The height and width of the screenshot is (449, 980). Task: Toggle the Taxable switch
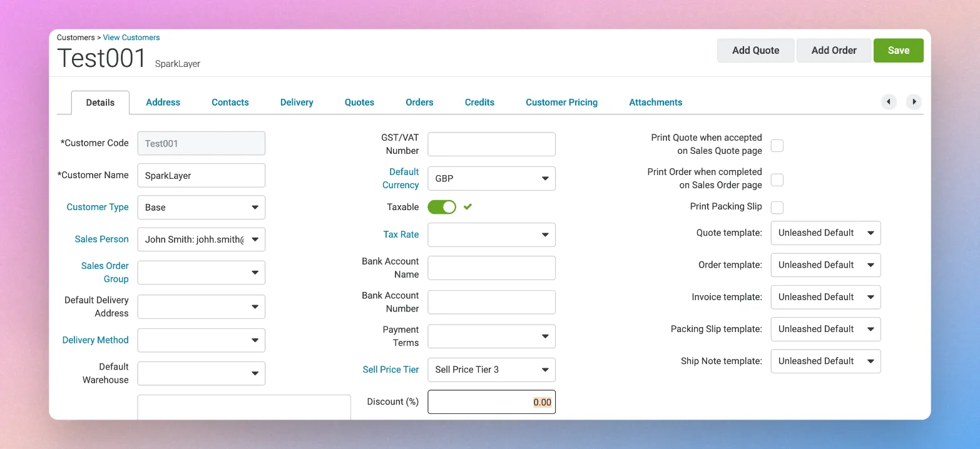(x=442, y=207)
